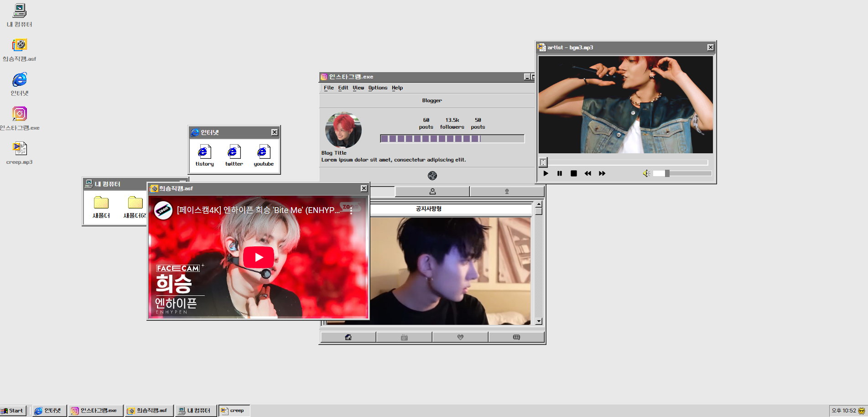Viewport: 868px width, 417px height.
Task: Select the location pin tab in 인스타그램
Action: tap(507, 192)
